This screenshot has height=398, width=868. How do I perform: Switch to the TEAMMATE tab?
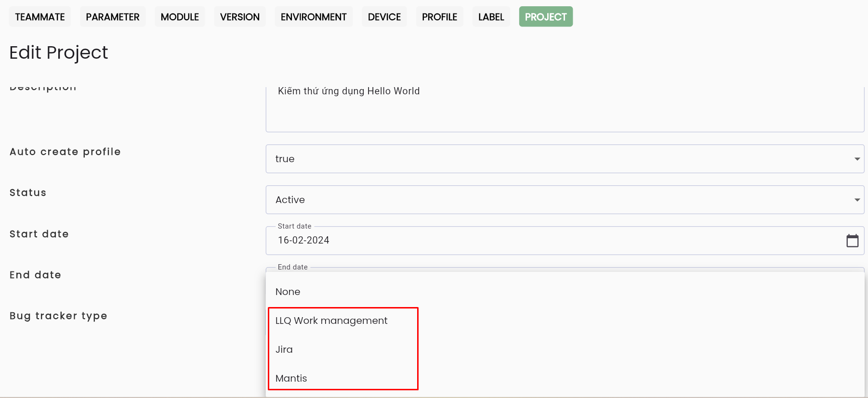click(40, 17)
